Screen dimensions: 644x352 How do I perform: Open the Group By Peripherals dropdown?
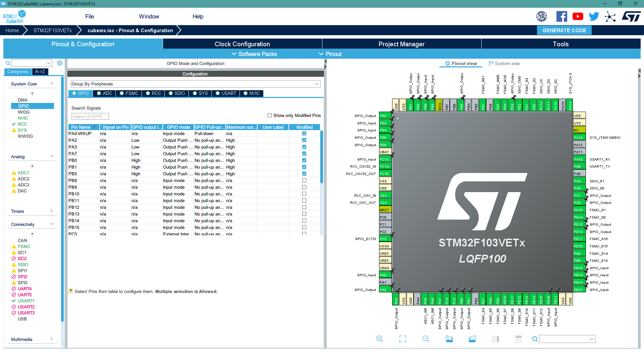coord(196,84)
